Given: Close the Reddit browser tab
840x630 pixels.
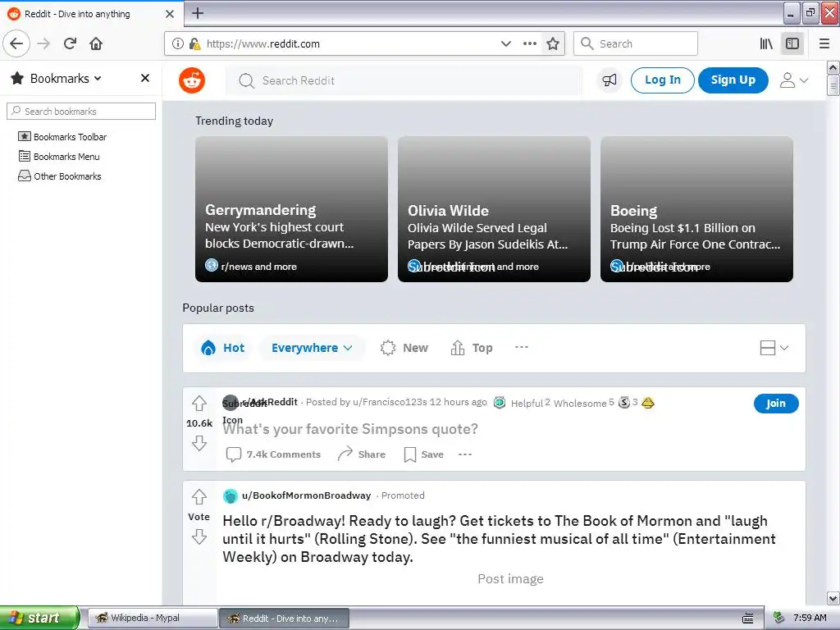Looking at the screenshot, I should [x=170, y=14].
